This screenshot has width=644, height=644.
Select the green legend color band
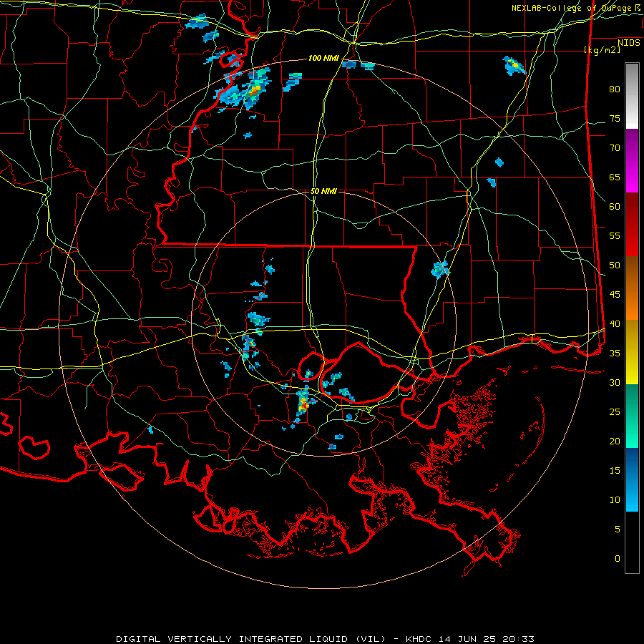(632, 416)
